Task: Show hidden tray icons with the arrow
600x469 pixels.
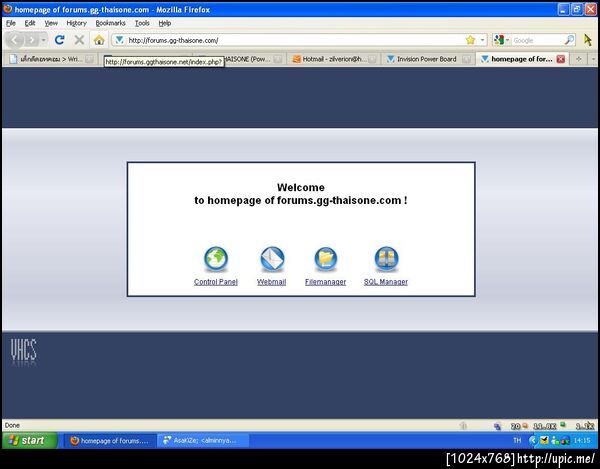Action: click(x=532, y=441)
